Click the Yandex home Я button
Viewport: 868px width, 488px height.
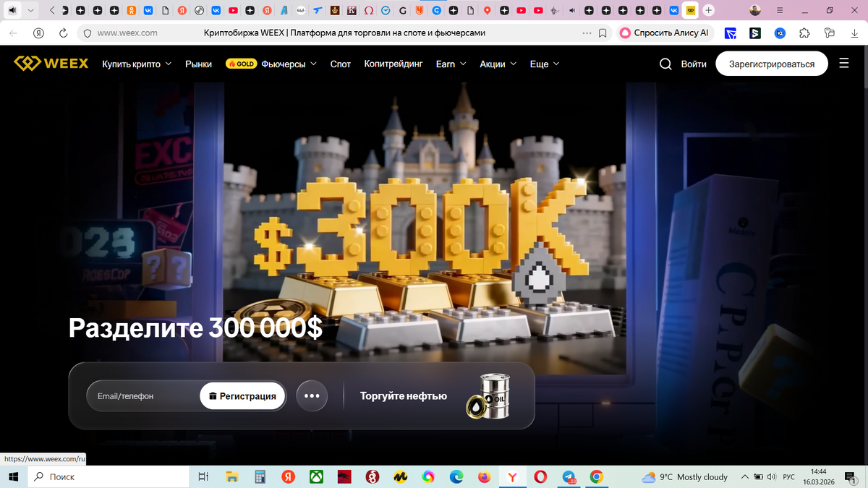[x=38, y=33]
